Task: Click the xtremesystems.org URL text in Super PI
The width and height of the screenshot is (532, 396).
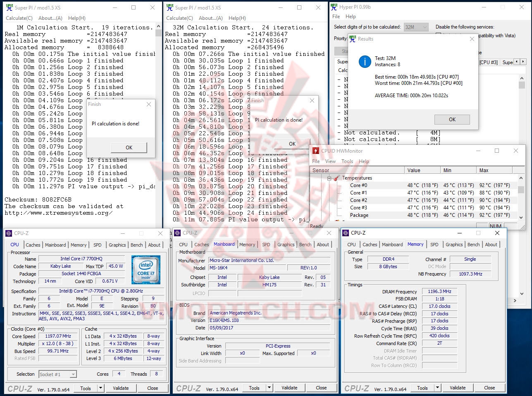Action: coord(59,213)
